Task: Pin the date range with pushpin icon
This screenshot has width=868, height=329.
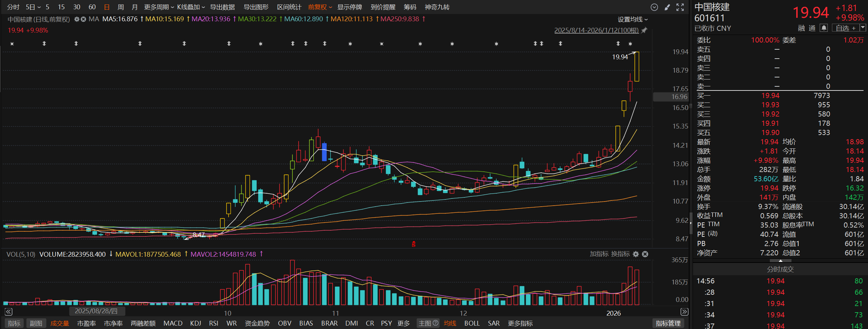Action: (x=644, y=30)
